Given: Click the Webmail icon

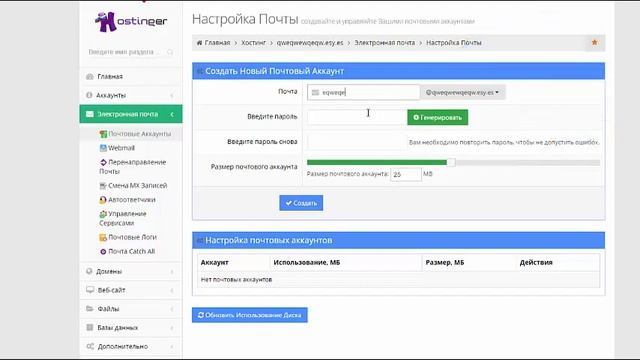Looking at the screenshot, I should [x=103, y=148].
